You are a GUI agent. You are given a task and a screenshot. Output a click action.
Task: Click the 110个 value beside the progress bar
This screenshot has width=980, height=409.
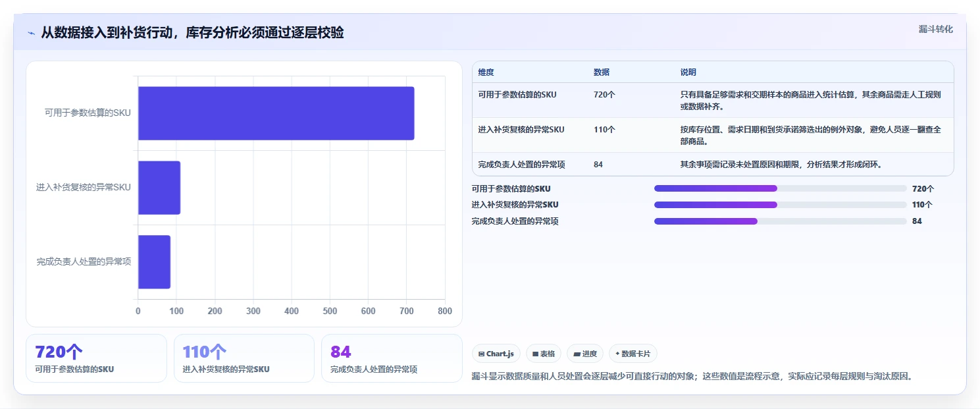point(923,205)
